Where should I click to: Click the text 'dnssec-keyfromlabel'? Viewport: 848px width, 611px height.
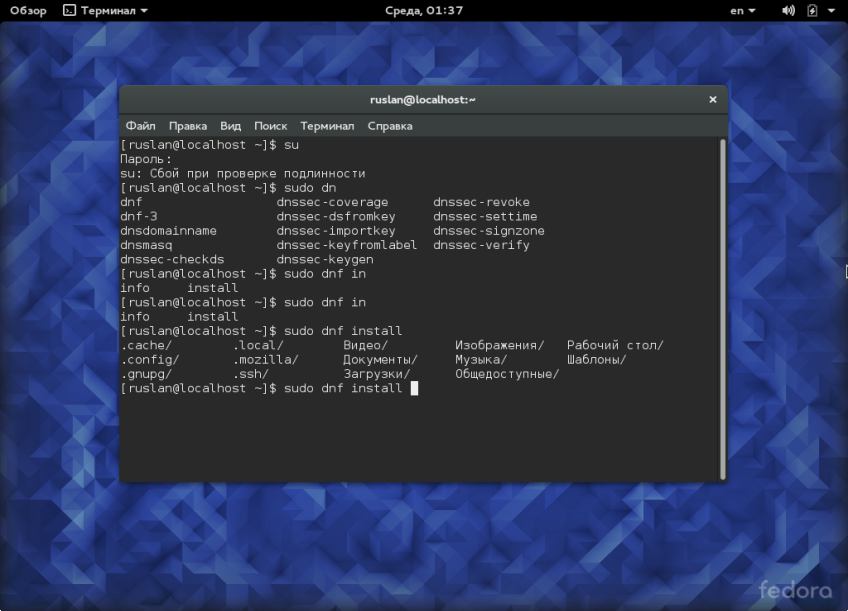347,245
